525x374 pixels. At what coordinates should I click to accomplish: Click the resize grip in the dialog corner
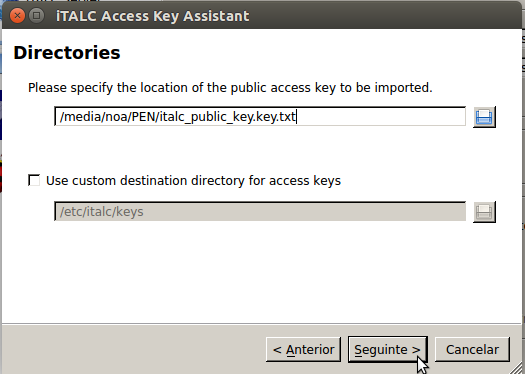[516, 367]
